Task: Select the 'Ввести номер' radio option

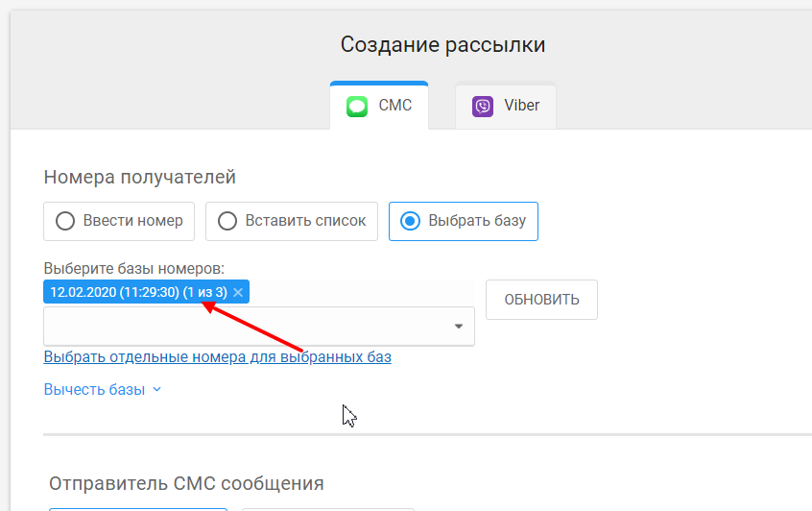Action: [119, 221]
